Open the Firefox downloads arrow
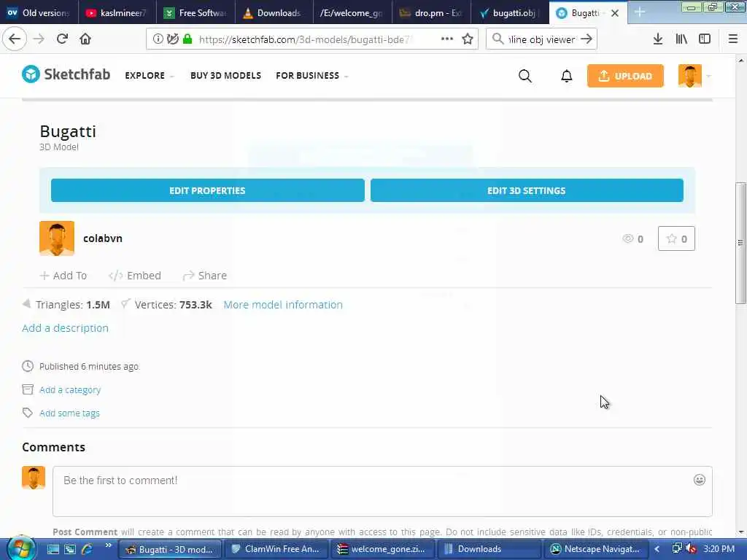The height and width of the screenshot is (560, 747). point(657,39)
